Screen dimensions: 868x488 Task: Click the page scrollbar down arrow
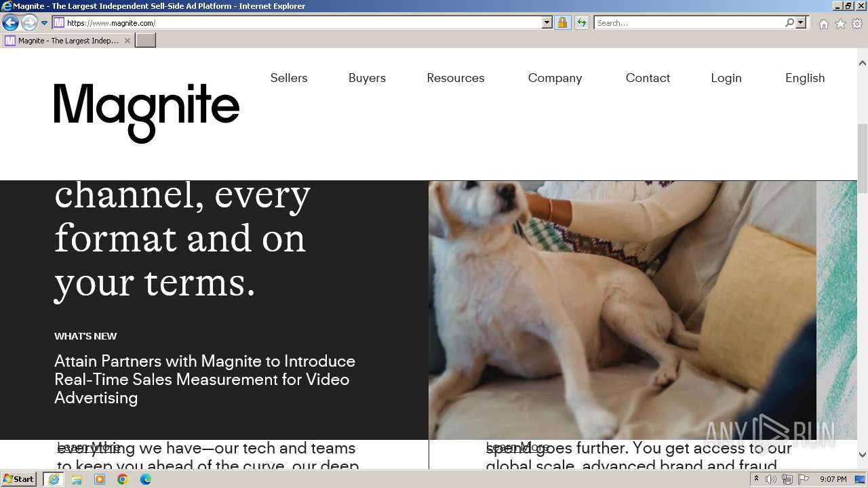863,455
